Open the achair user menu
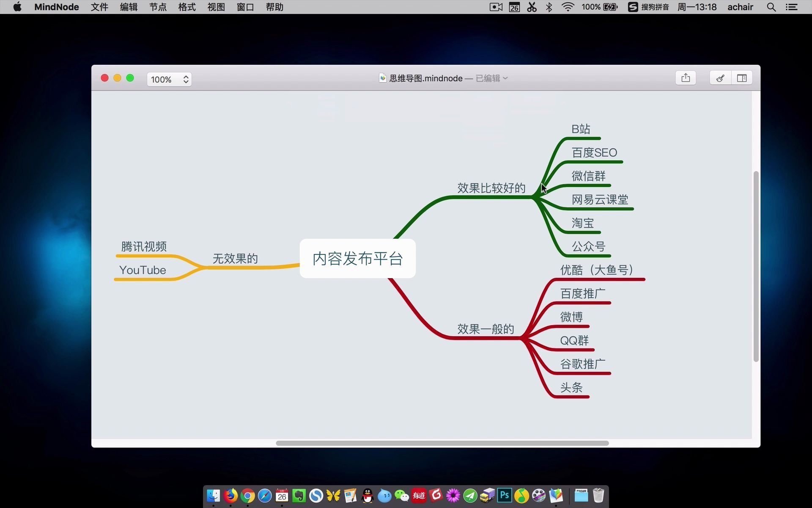 tap(740, 7)
